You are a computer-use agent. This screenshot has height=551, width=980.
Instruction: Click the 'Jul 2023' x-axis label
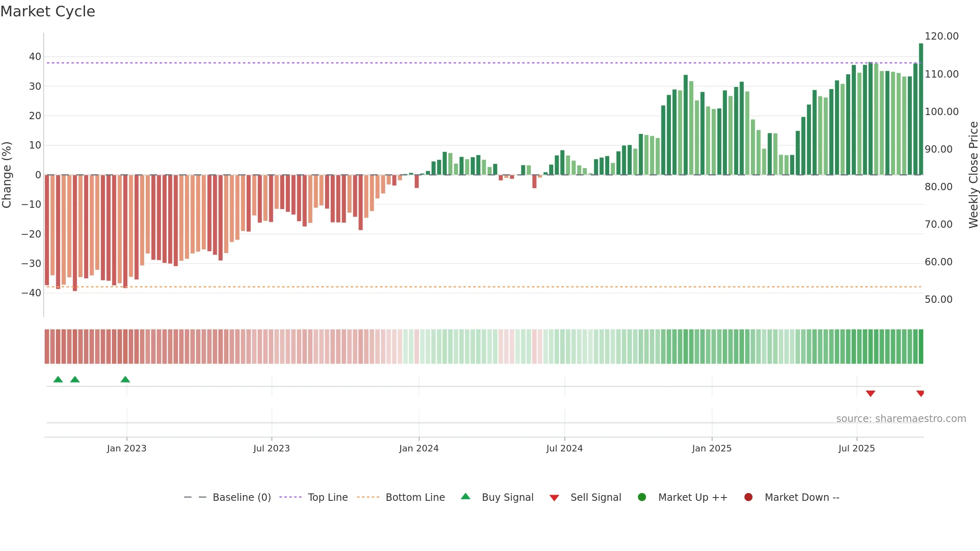click(x=272, y=448)
